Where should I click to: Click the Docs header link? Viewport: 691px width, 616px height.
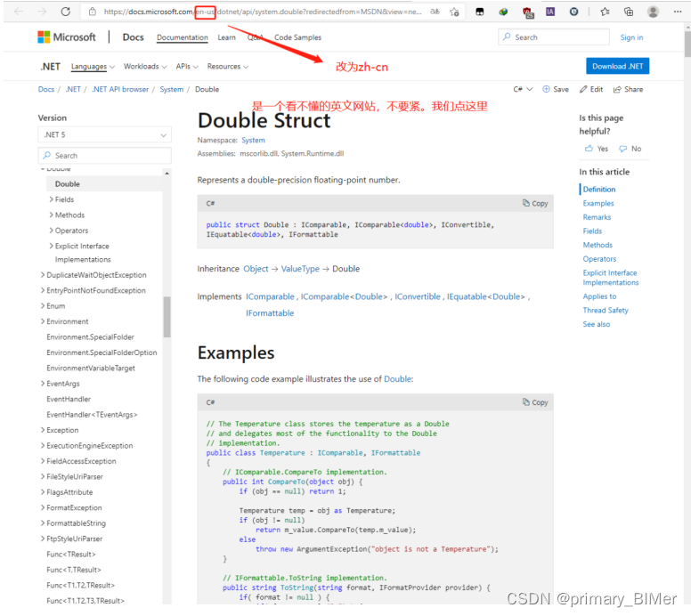133,37
